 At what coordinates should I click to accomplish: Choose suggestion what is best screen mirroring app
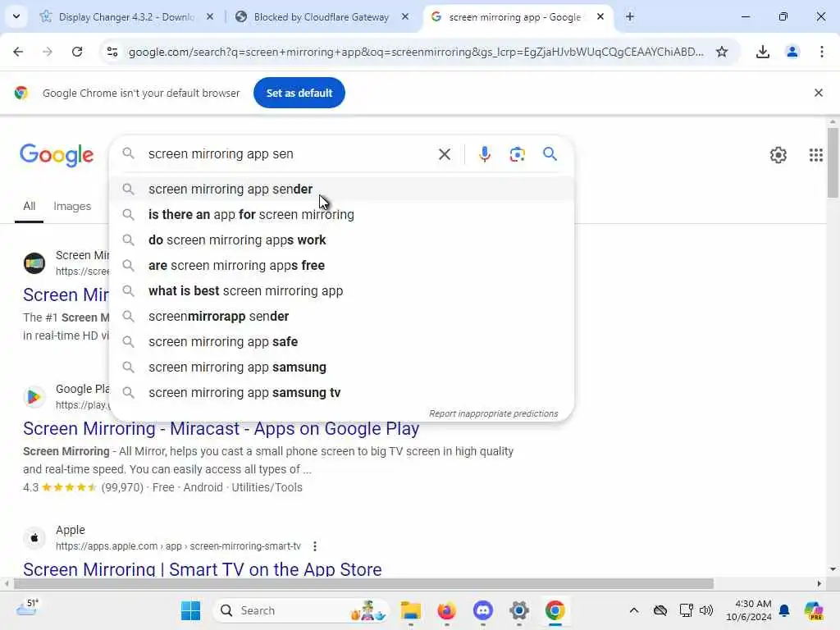pos(342,291)
